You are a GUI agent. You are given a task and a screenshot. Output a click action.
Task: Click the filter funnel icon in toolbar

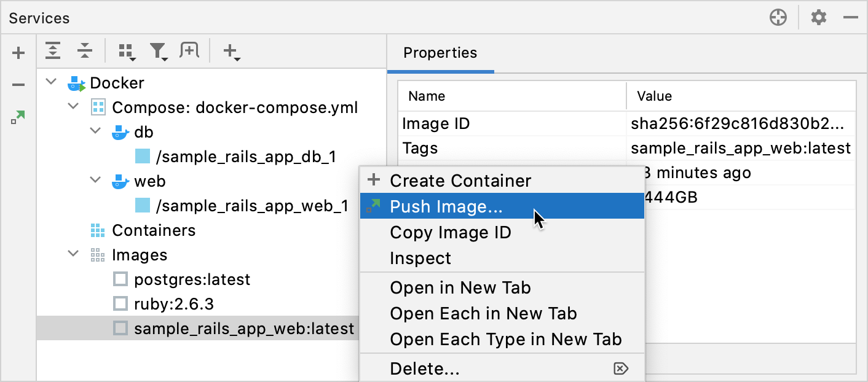(x=159, y=52)
